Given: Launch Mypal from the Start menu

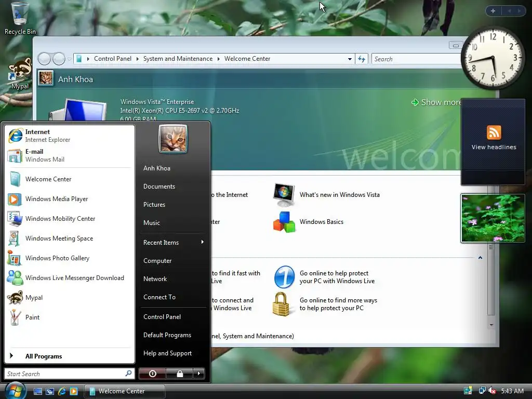Looking at the screenshot, I should coord(70,298).
